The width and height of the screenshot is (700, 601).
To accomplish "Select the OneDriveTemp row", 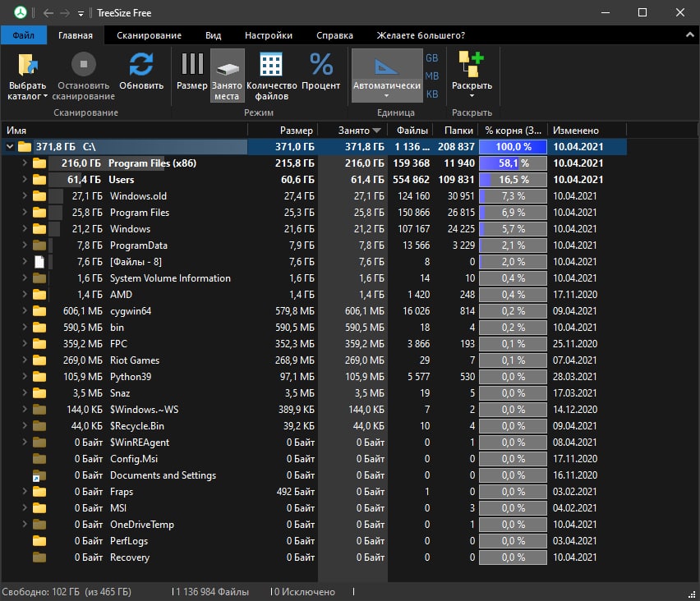I will (x=313, y=525).
